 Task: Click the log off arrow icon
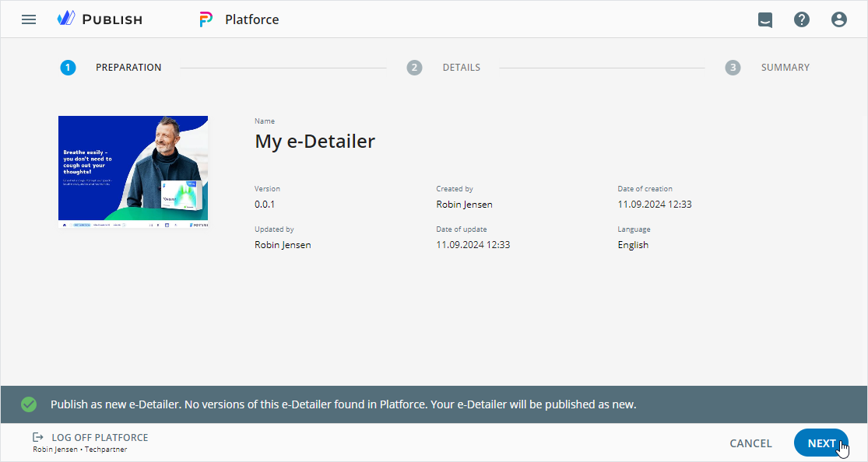[37, 438]
